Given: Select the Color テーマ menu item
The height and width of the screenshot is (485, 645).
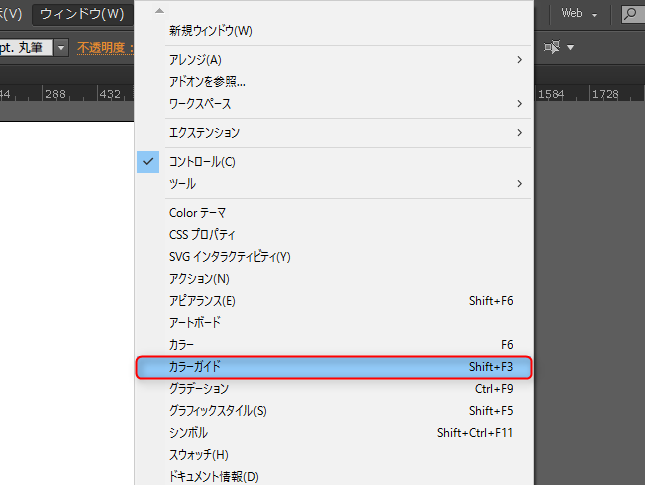Looking at the screenshot, I should 197,212.
